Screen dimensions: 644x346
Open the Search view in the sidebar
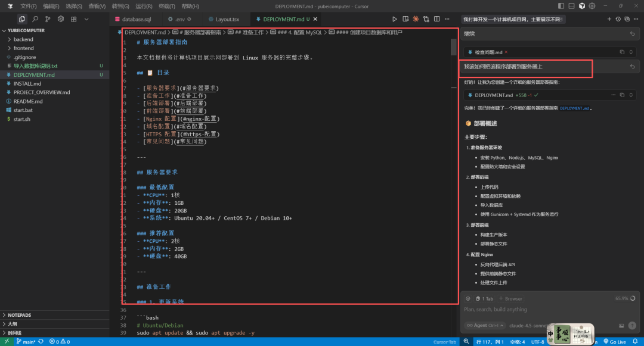point(35,19)
